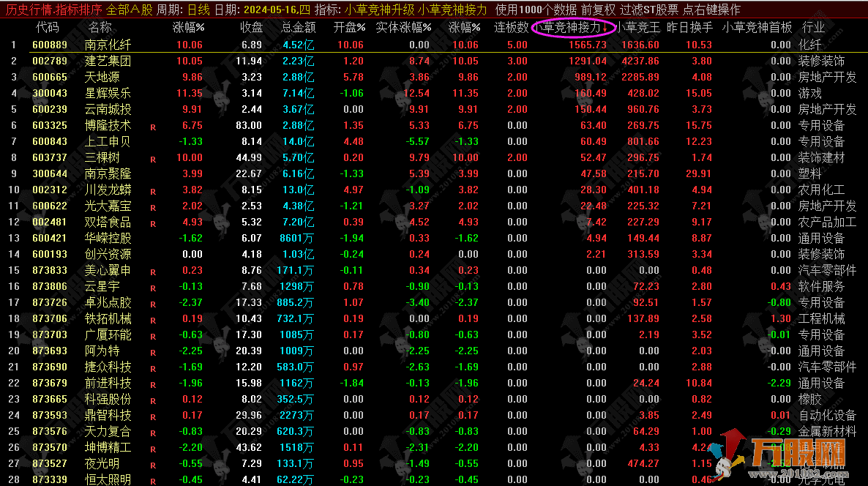Click the R marker next to 恒太照明
The height and width of the screenshot is (486, 868).
point(153,481)
